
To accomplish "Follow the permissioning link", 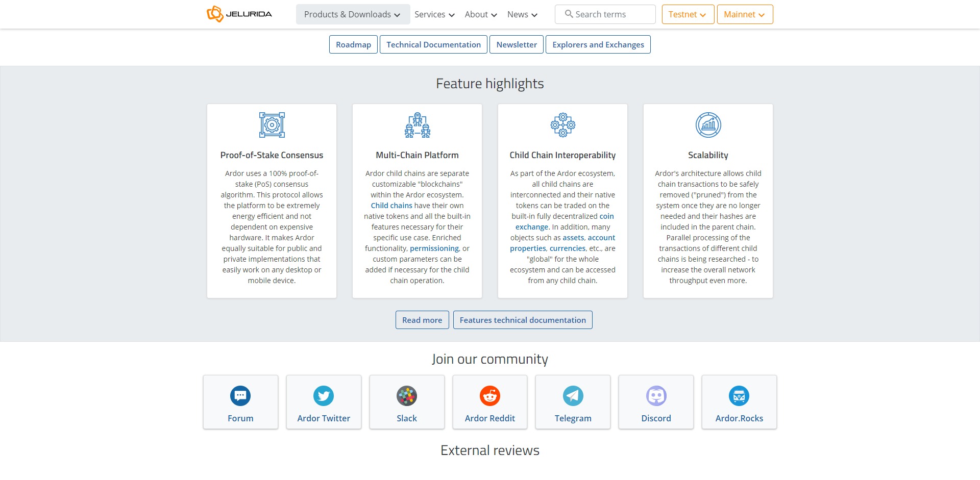I will coord(434,248).
